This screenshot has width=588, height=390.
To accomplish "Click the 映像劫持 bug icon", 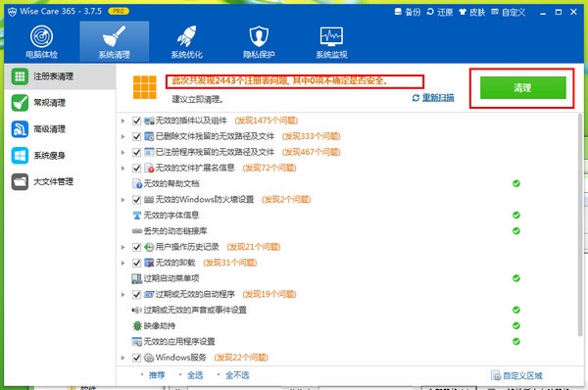I will point(137,326).
